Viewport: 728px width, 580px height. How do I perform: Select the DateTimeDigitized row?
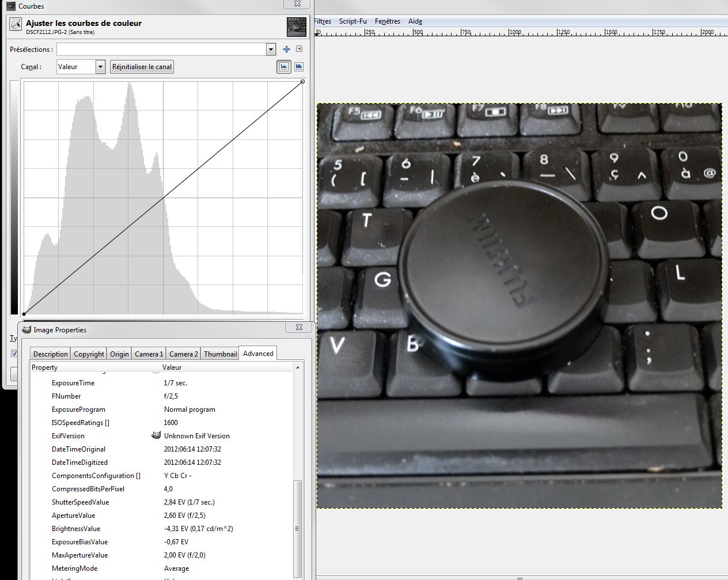[x=162, y=463]
